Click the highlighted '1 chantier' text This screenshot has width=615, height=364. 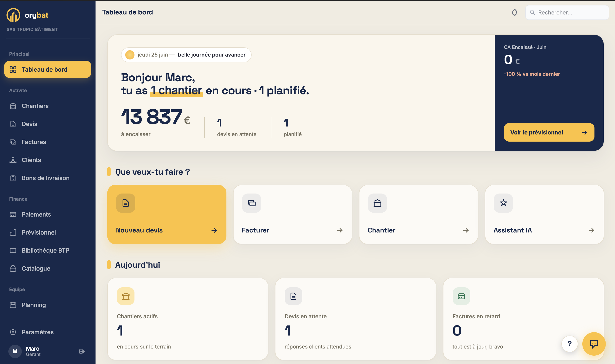(x=177, y=90)
